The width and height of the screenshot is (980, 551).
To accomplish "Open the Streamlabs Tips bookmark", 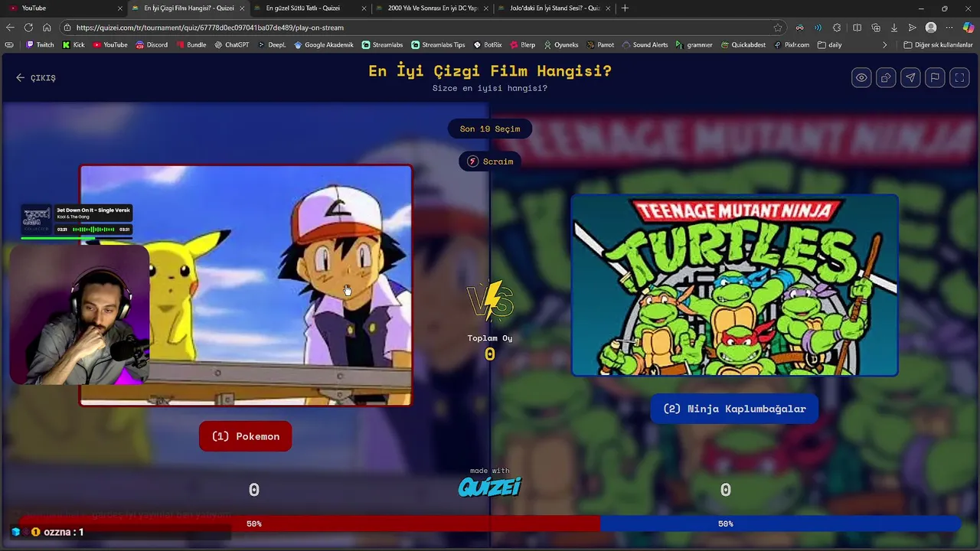I will pyautogui.click(x=438, y=44).
